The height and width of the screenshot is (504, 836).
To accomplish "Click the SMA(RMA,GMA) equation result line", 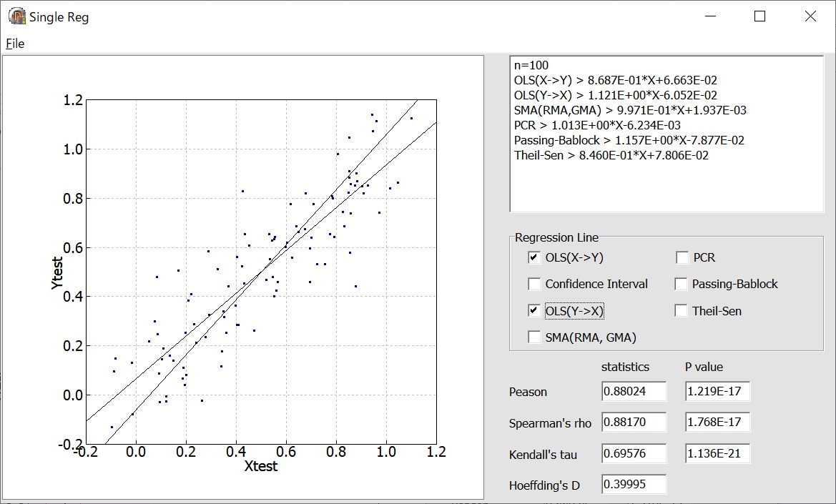I will pos(630,110).
